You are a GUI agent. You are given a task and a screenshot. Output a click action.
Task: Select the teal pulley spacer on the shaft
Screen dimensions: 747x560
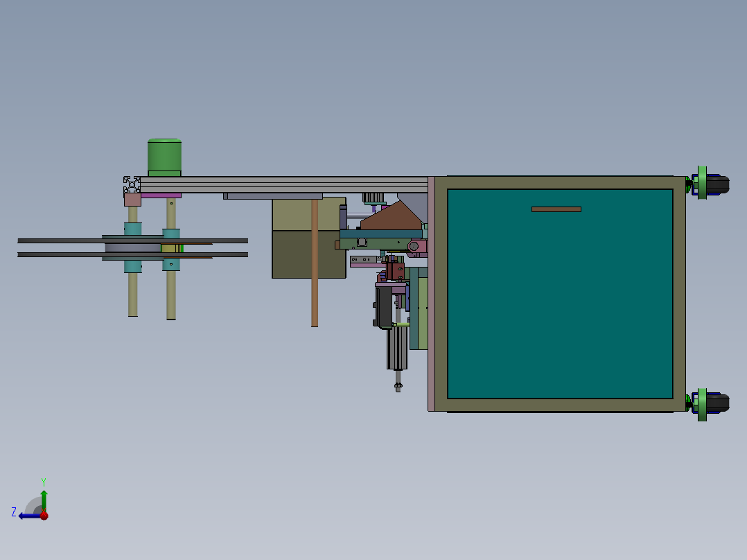pos(133,229)
